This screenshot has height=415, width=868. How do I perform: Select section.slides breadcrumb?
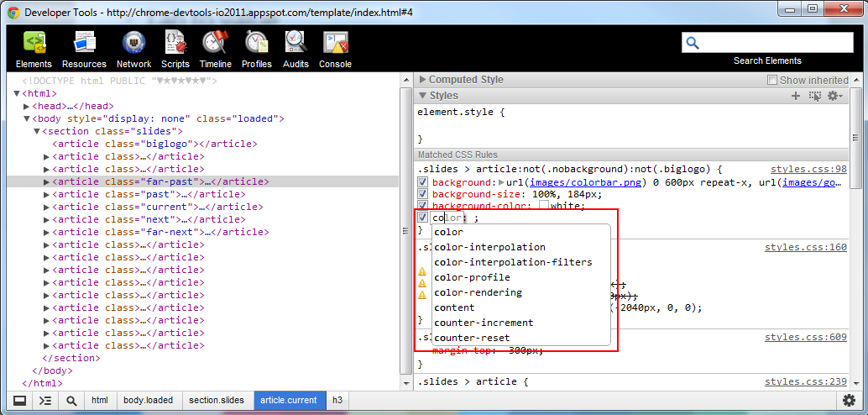pyautogui.click(x=217, y=400)
